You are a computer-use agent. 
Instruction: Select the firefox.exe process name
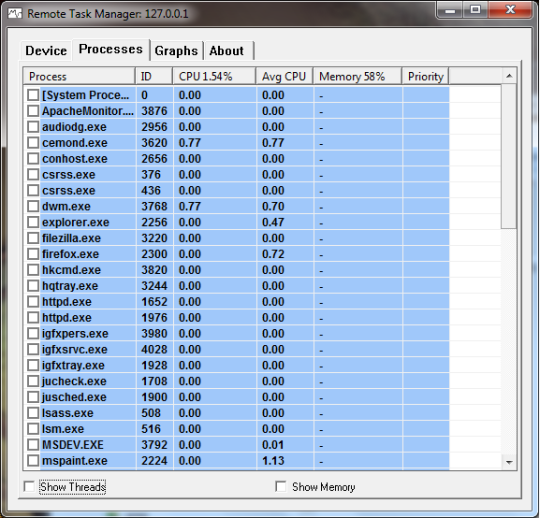(x=71, y=254)
